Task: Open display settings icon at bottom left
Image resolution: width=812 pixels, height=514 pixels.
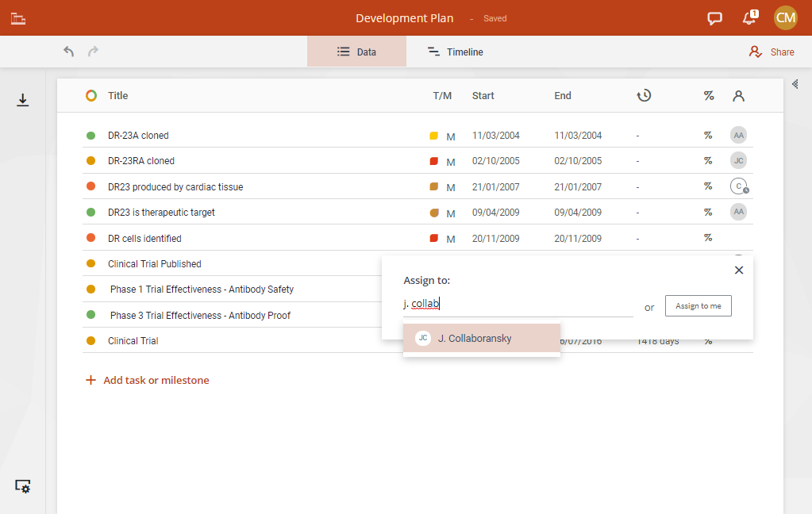Action: tap(23, 486)
